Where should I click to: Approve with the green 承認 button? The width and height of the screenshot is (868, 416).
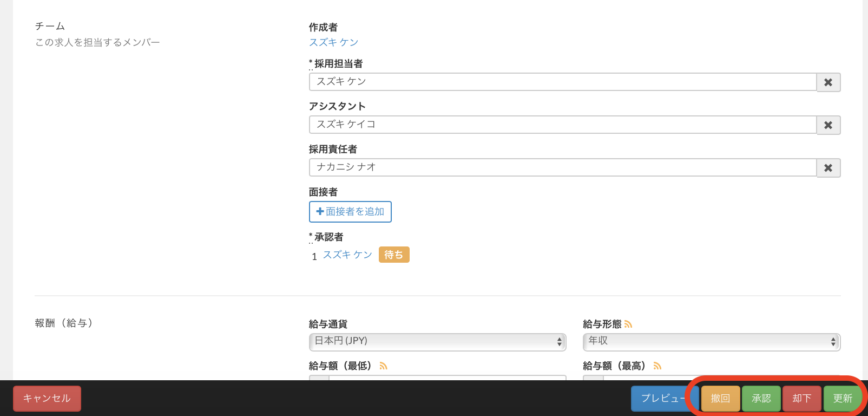(761, 399)
